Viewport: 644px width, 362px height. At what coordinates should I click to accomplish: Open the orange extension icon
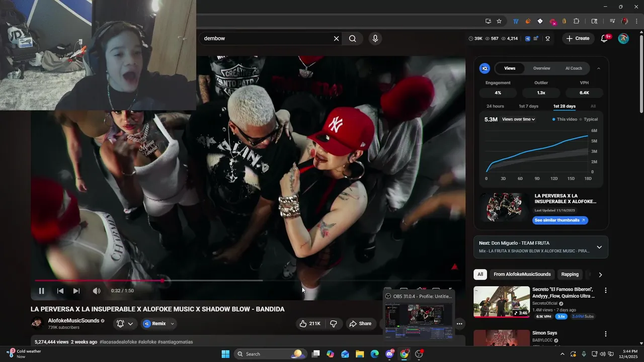click(528, 21)
